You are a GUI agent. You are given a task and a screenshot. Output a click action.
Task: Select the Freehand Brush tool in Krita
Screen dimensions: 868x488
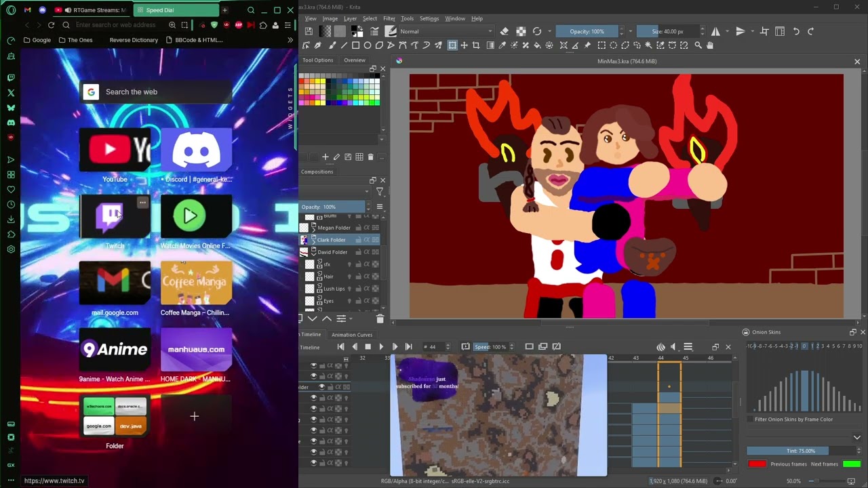coord(332,45)
